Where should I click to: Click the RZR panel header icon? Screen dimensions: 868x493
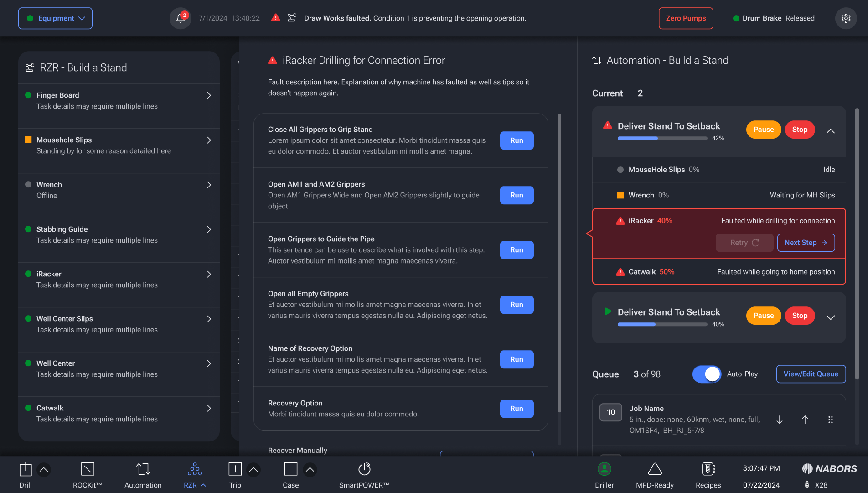30,67
